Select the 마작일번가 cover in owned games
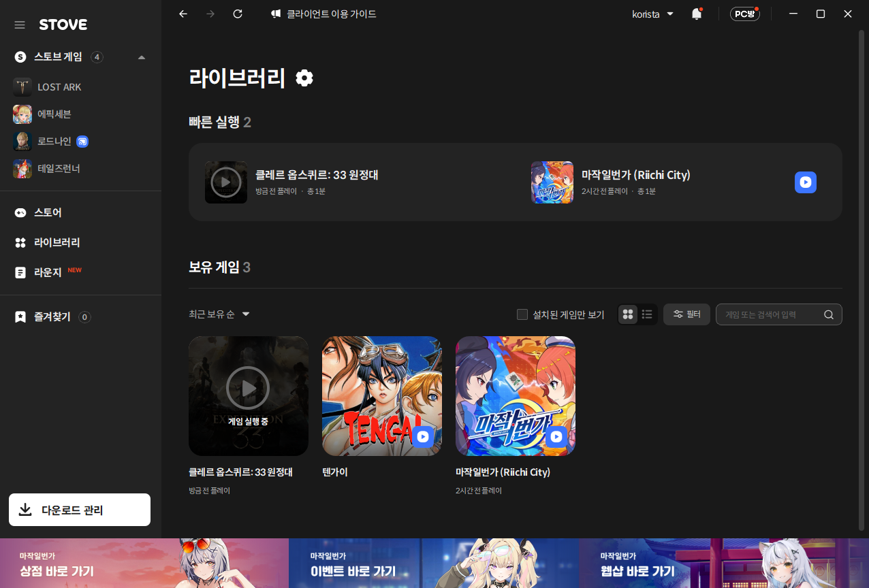 click(516, 396)
